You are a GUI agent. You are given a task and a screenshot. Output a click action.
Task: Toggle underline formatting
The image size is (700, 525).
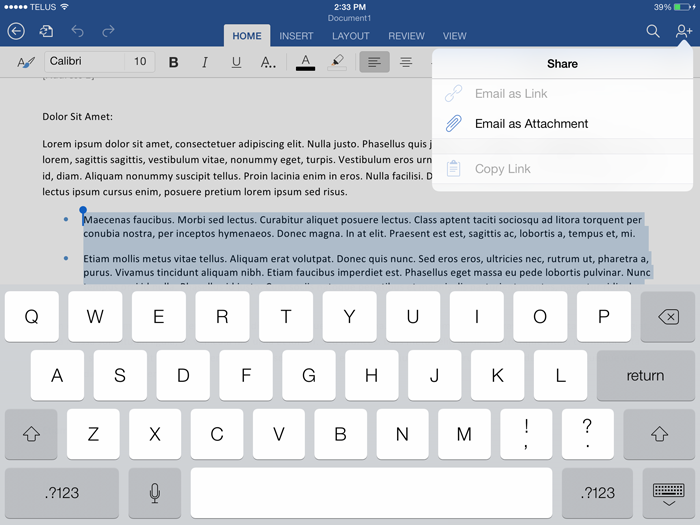(236, 62)
